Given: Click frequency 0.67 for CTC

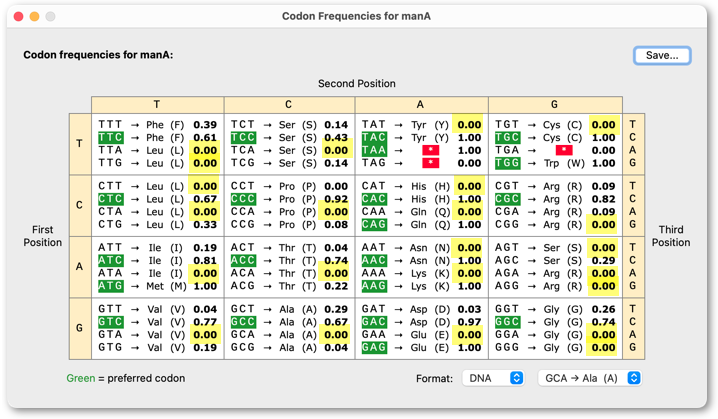Looking at the screenshot, I should coord(205,199).
